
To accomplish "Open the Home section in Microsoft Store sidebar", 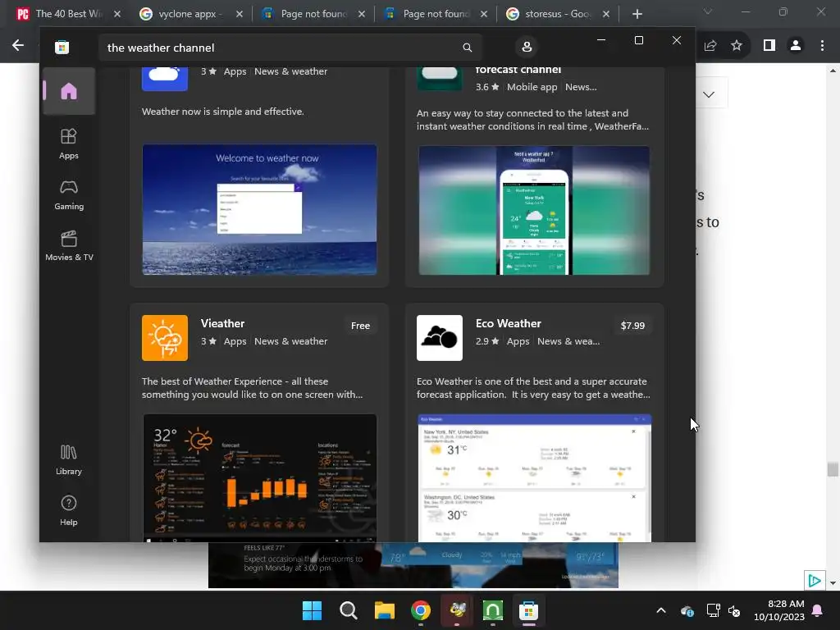I will click(x=69, y=91).
